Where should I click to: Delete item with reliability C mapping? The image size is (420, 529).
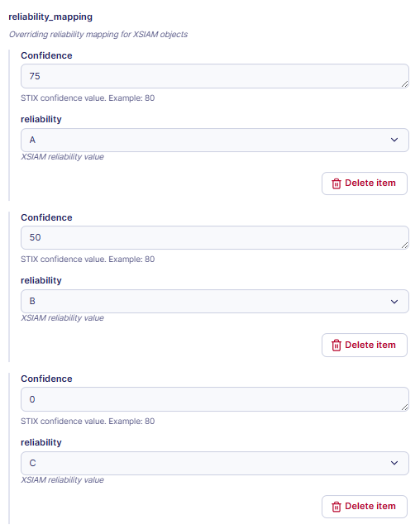click(365, 507)
